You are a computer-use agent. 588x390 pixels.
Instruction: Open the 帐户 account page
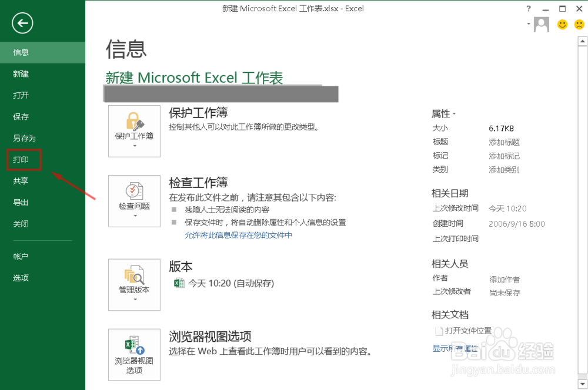click(x=42, y=256)
